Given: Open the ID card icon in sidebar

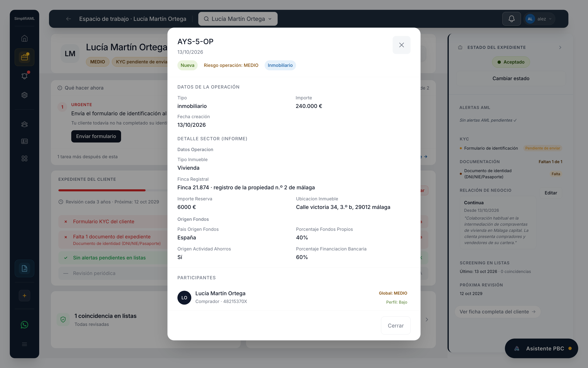Looking at the screenshot, I should pos(24,141).
